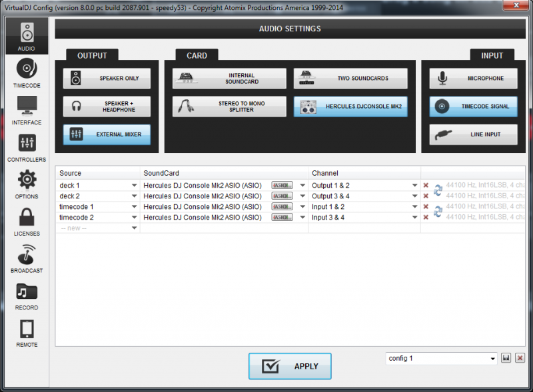This screenshot has height=392, width=533.
Task: Click soundcard name in timecode 1 row
Action: point(203,206)
